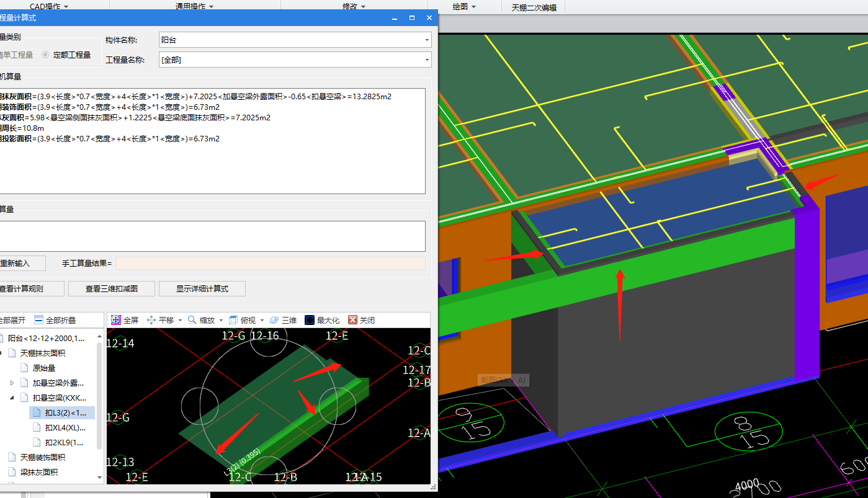Click the manual calculation input box

[x=213, y=236]
